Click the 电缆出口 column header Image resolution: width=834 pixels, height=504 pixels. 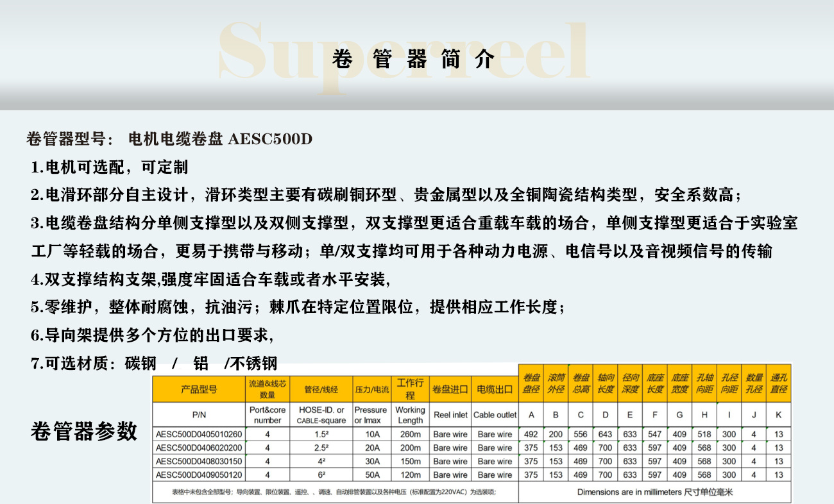(495, 389)
